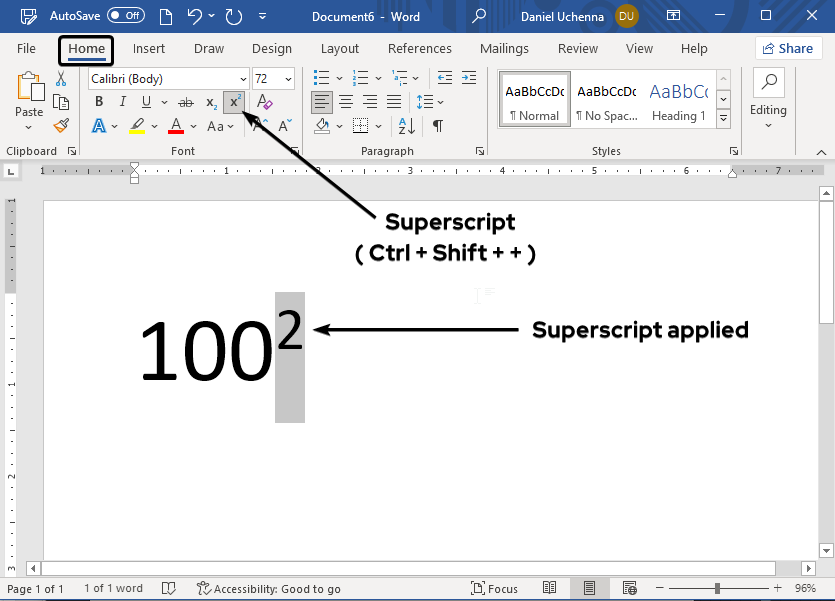Click the Share button

tap(787, 49)
